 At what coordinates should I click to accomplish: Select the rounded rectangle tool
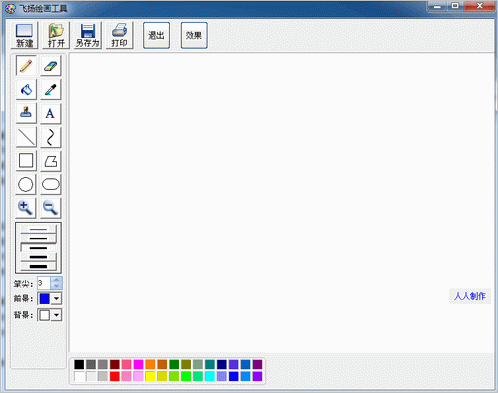[51, 184]
